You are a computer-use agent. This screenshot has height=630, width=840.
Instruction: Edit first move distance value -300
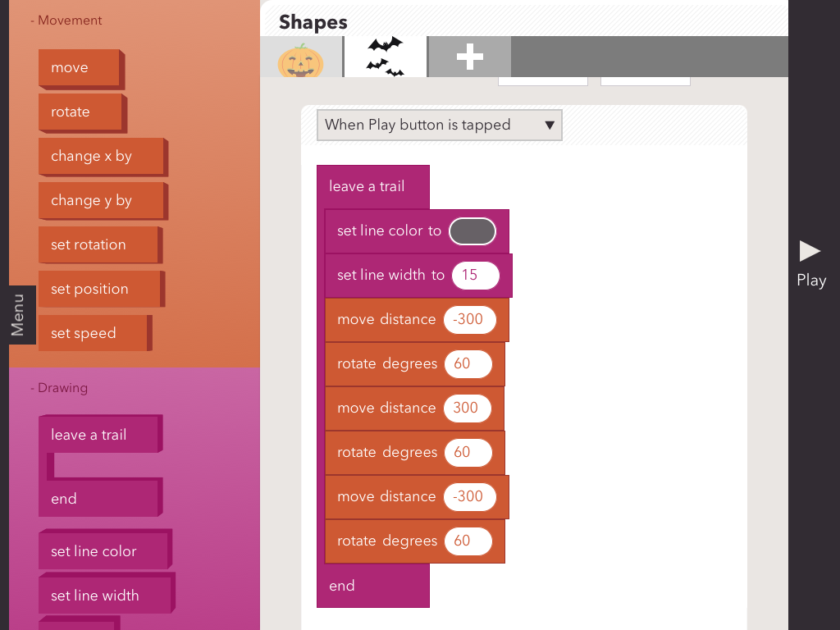point(469,320)
